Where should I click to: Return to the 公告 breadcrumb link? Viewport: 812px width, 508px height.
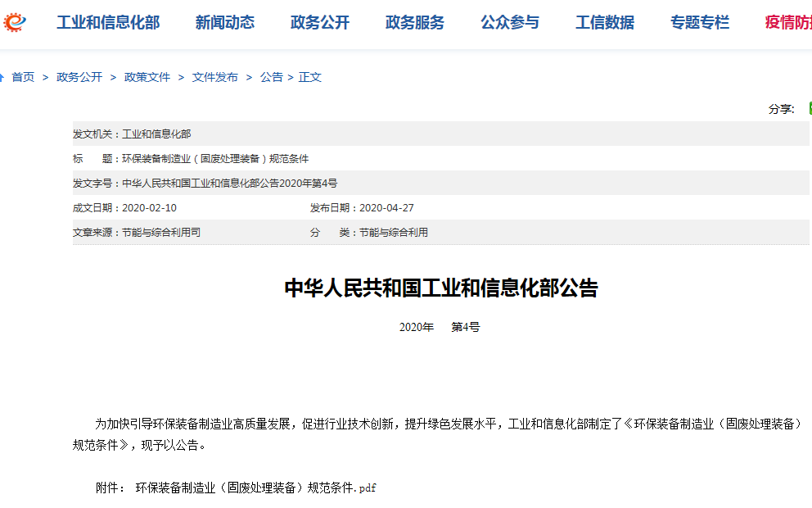click(x=272, y=78)
